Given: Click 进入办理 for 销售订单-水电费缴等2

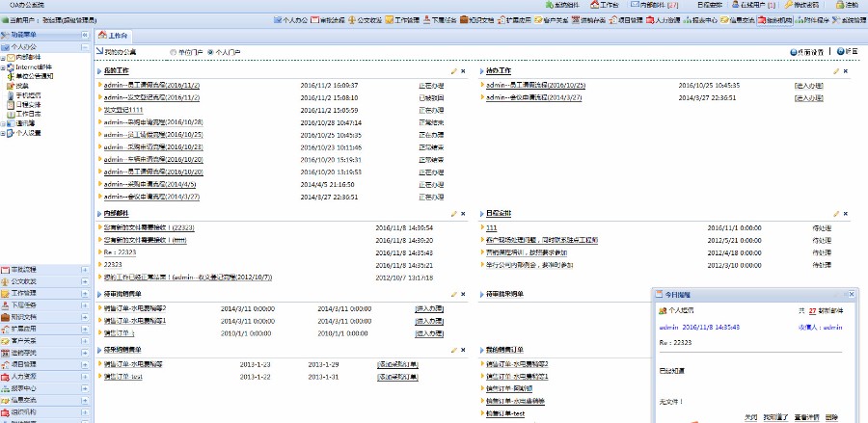Looking at the screenshot, I should click(429, 308).
